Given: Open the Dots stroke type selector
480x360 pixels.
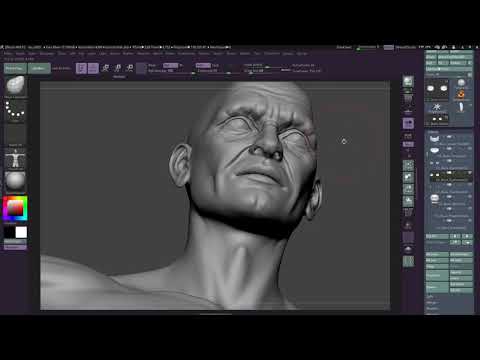Looking at the screenshot, I should pos(15,110).
